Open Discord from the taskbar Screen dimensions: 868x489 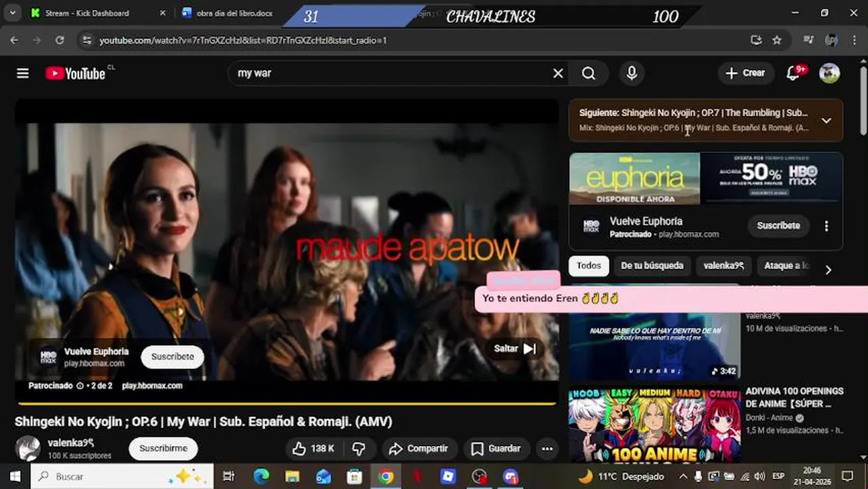click(511, 476)
